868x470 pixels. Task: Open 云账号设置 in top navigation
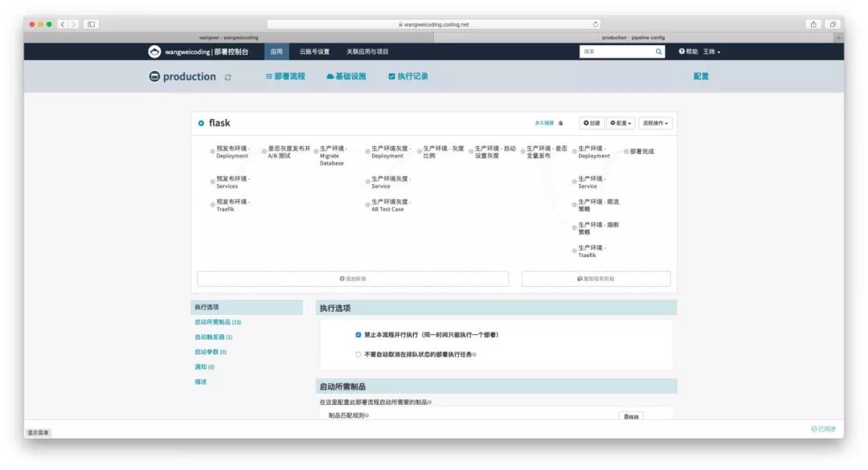(x=314, y=51)
